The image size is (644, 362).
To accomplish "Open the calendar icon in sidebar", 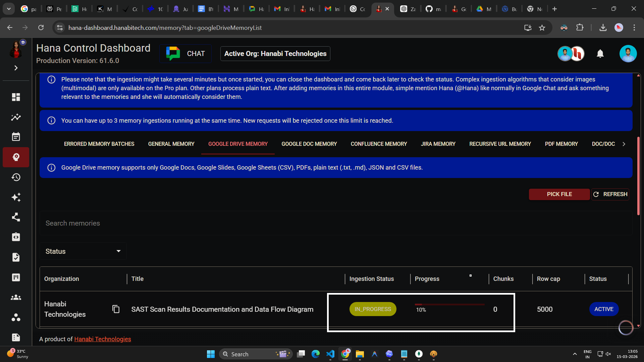I will pyautogui.click(x=16, y=137).
